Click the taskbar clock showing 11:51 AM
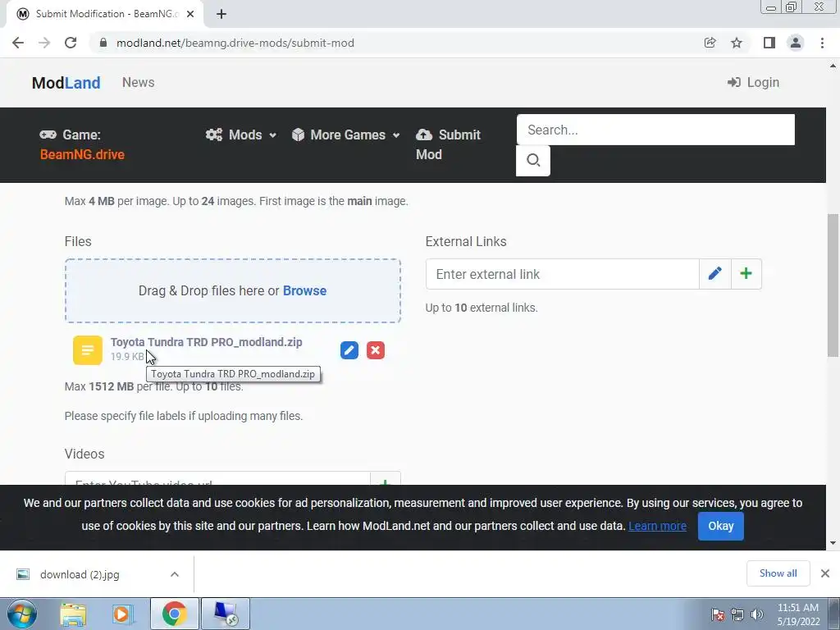This screenshot has width=840, height=630. pos(797,614)
